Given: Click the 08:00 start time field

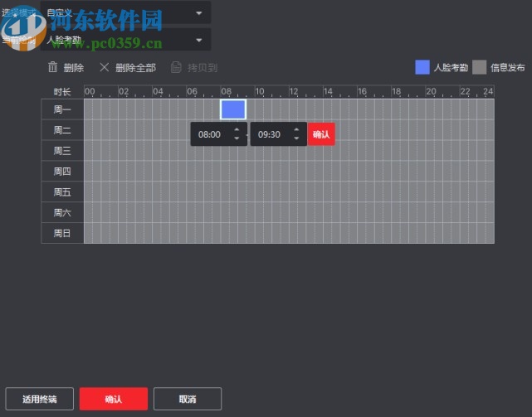Looking at the screenshot, I should (x=219, y=134).
